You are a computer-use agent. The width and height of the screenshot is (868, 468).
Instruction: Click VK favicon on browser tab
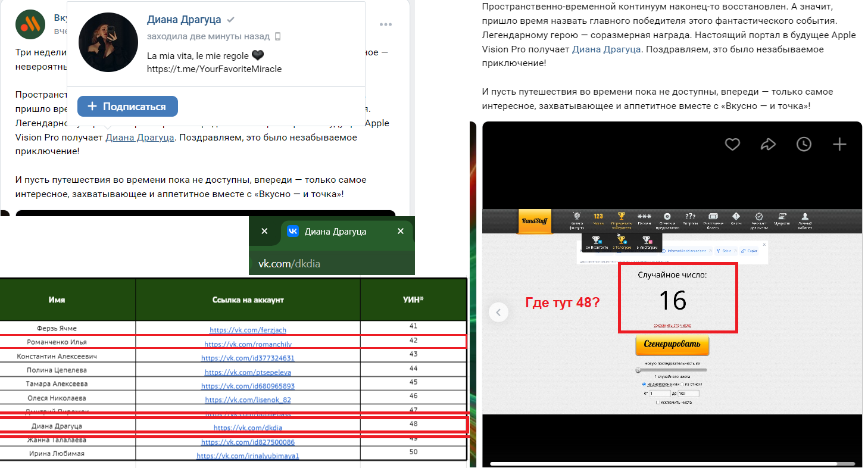pyautogui.click(x=293, y=231)
